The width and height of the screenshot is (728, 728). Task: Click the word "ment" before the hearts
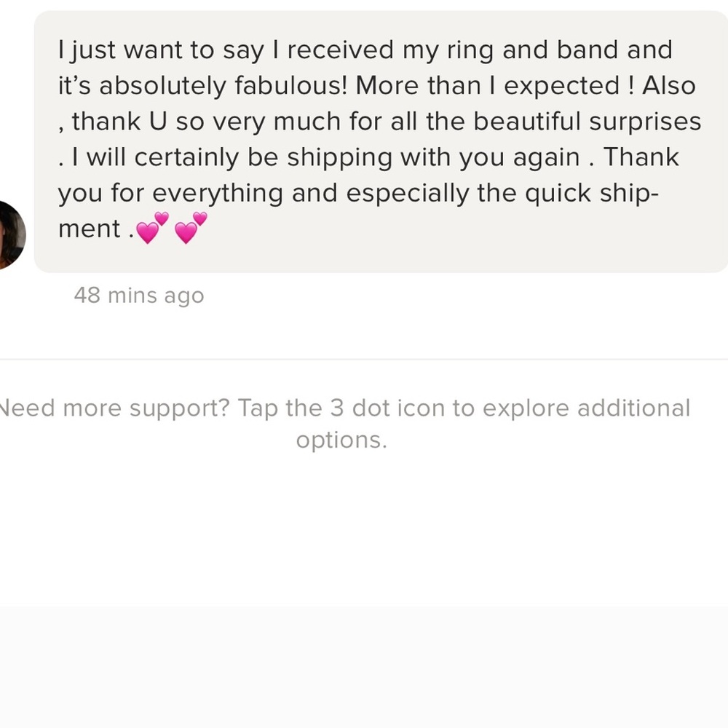(89, 229)
